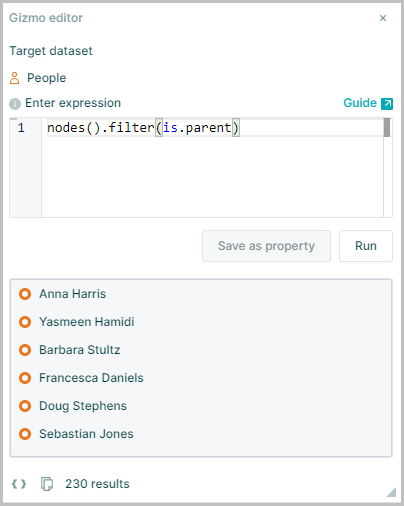Select Sebastian Jones result

(86, 434)
